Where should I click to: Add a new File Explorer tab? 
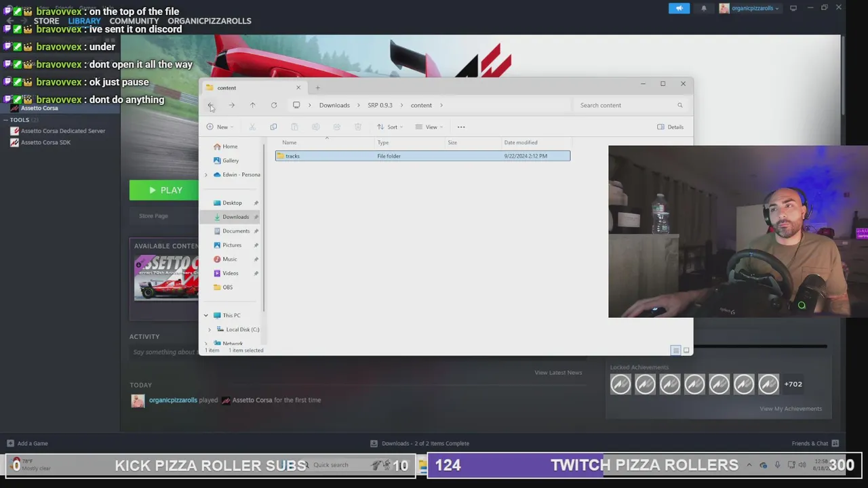coord(317,87)
